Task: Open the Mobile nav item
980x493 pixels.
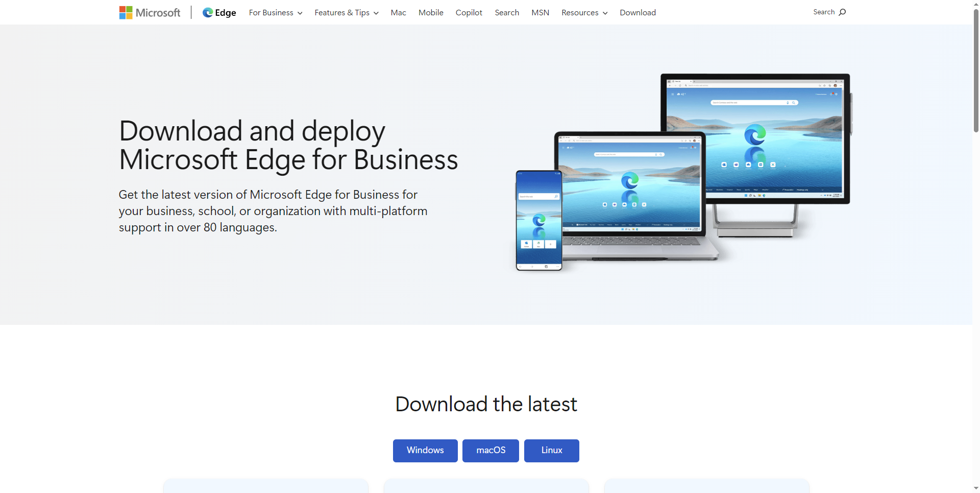Action: (x=431, y=12)
